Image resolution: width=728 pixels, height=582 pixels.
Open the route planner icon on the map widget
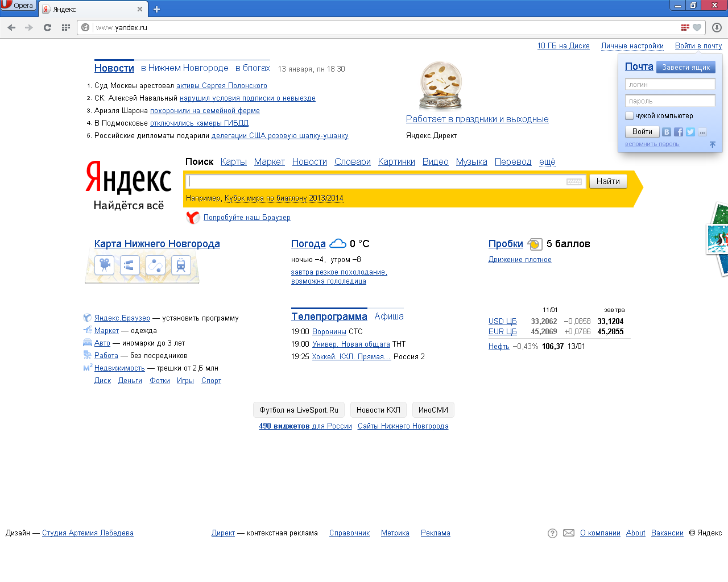point(155,265)
